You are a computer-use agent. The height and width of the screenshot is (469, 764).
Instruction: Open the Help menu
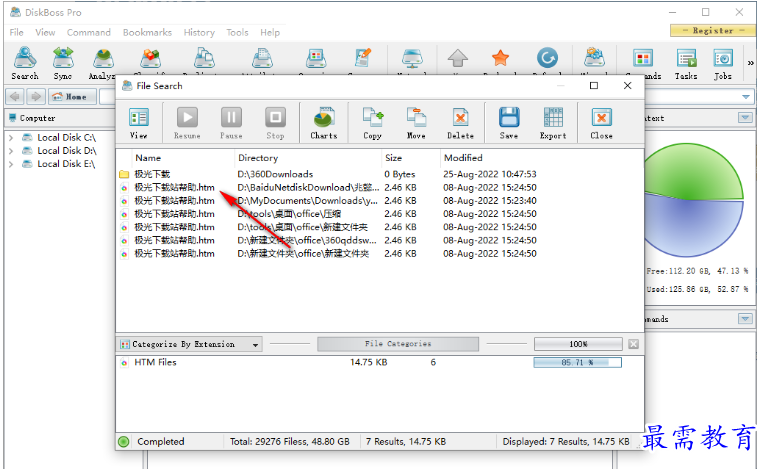[270, 32]
